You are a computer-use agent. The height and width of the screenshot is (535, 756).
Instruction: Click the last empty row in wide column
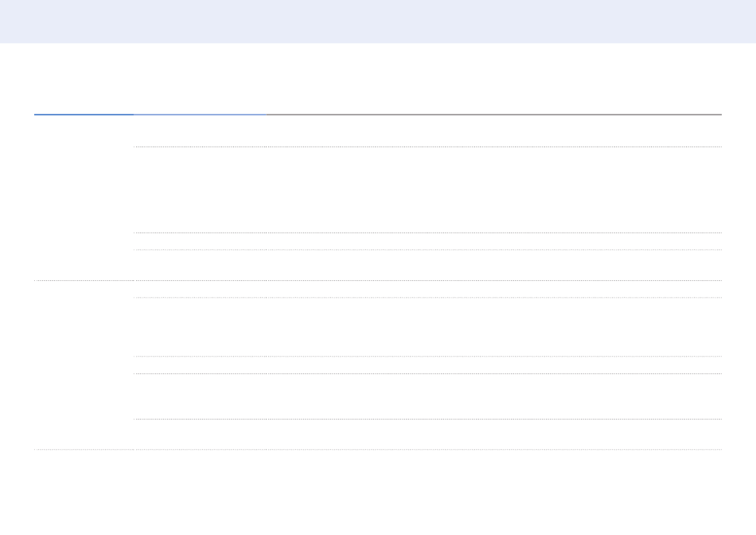tap(493, 434)
